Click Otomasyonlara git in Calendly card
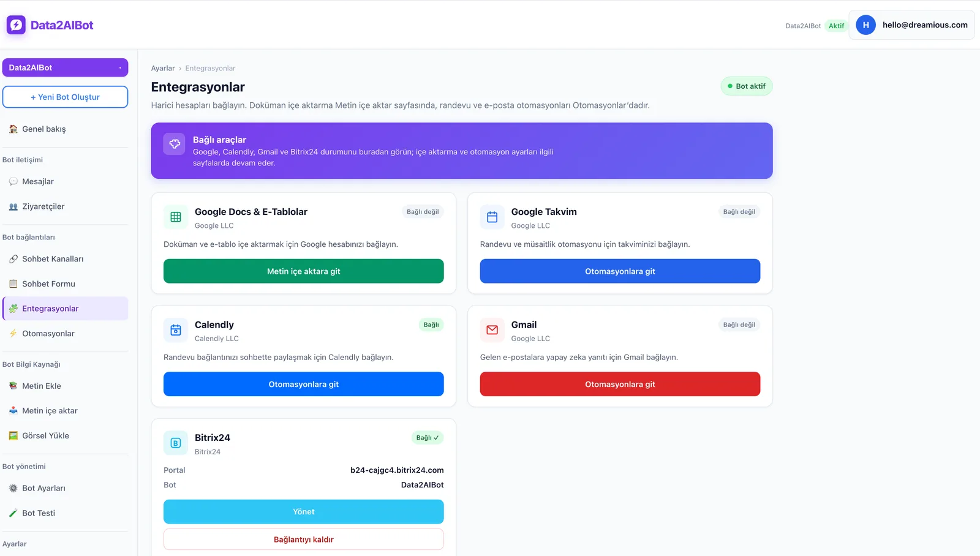980x556 pixels. point(304,385)
